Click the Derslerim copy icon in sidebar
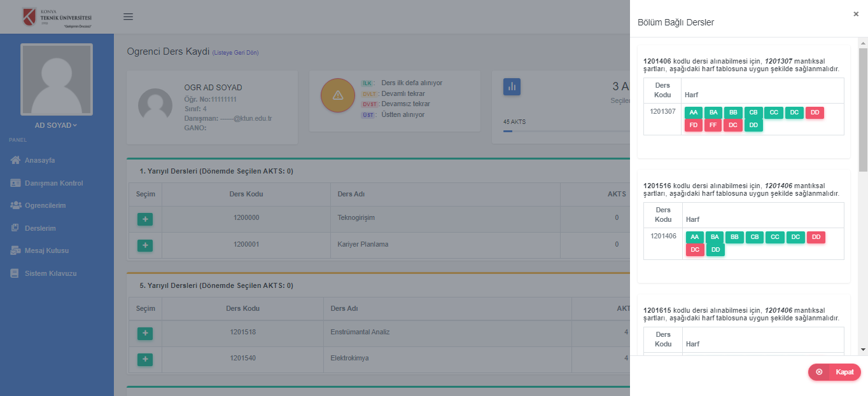This screenshot has width=868, height=396. click(16, 228)
